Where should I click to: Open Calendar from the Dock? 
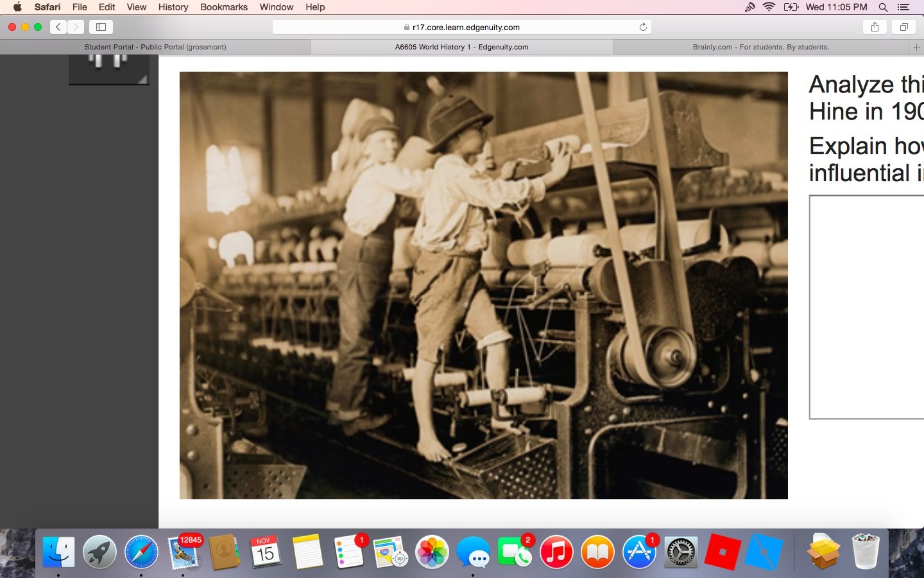[266, 552]
